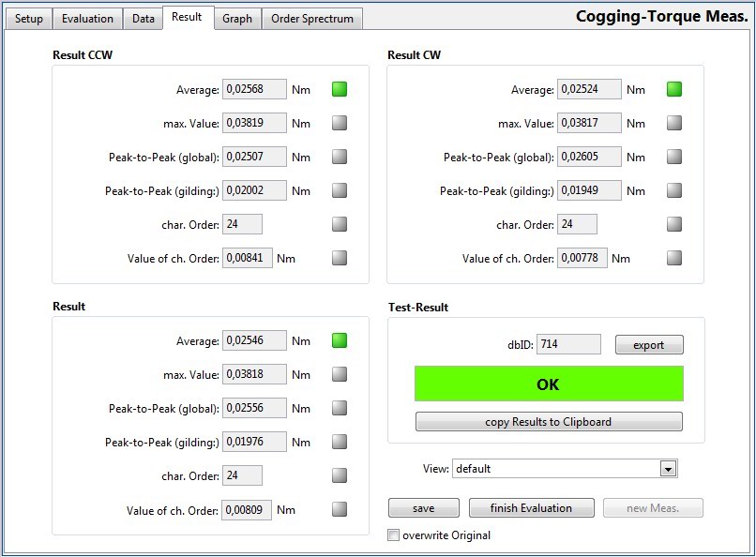
Task: Click gray indicator for CW Peak-to-Peak (global)
Action: click(674, 158)
